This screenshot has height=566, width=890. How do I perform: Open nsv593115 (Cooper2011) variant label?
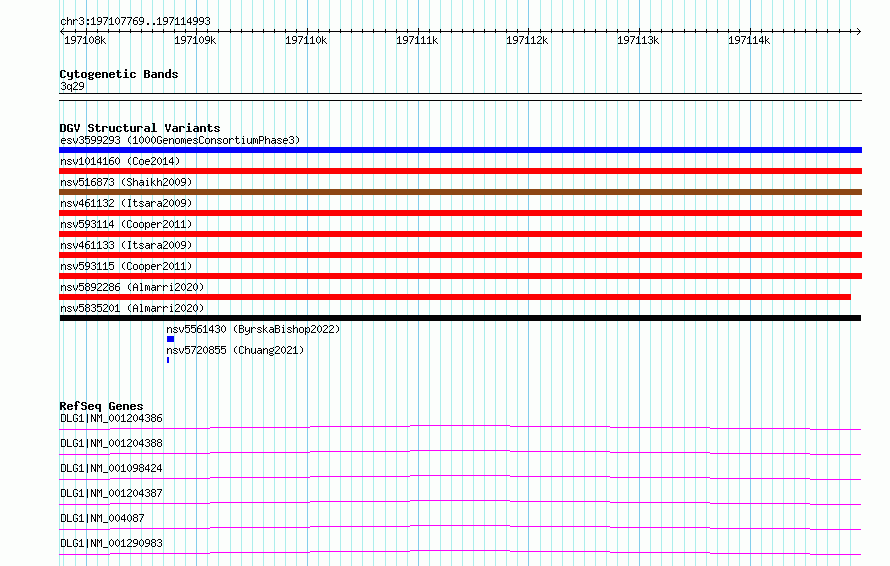(126, 266)
